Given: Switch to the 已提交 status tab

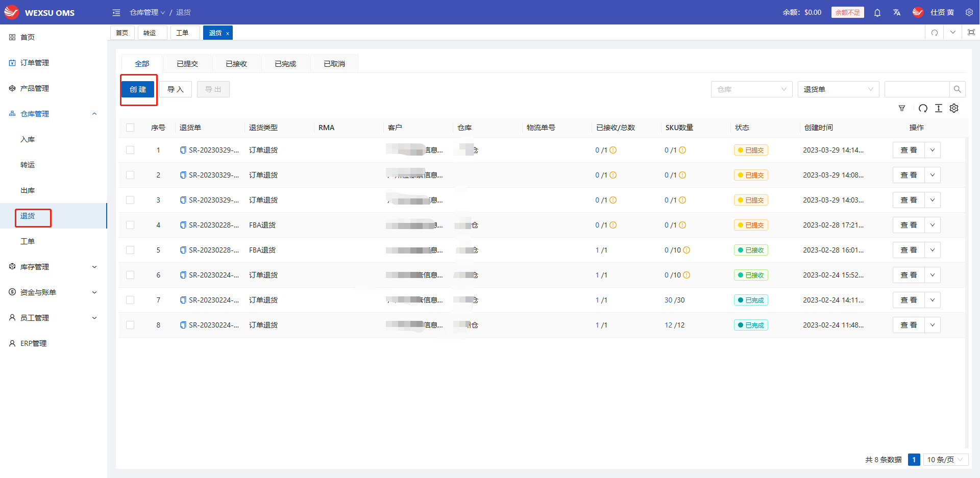Looking at the screenshot, I should [x=187, y=64].
